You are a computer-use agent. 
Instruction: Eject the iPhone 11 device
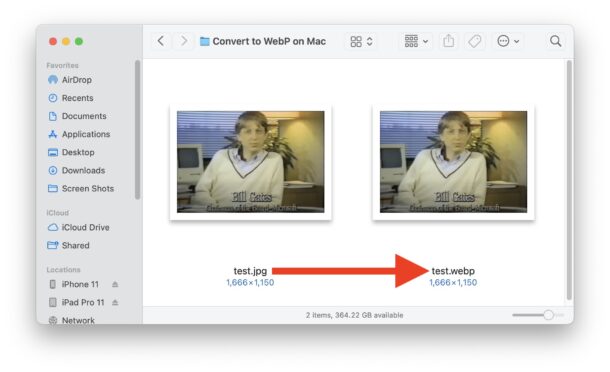pyautogui.click(x=115, y=284)
